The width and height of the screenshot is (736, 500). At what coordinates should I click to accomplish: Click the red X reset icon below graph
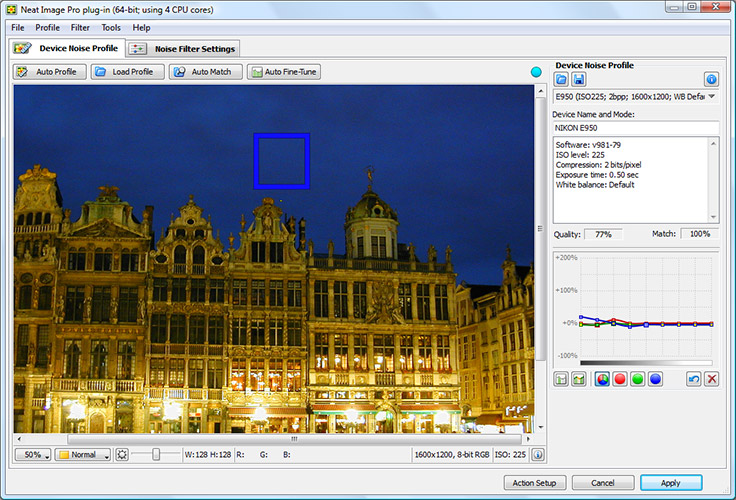tap(712, 379)
